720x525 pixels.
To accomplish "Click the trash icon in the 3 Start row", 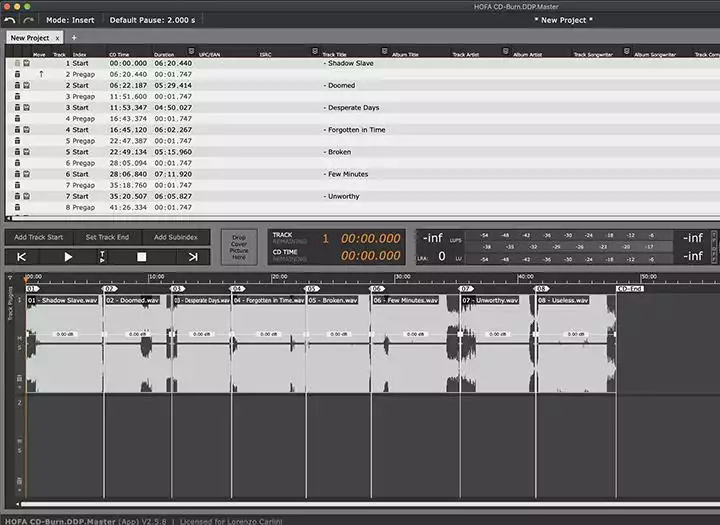I will (17, 107).
